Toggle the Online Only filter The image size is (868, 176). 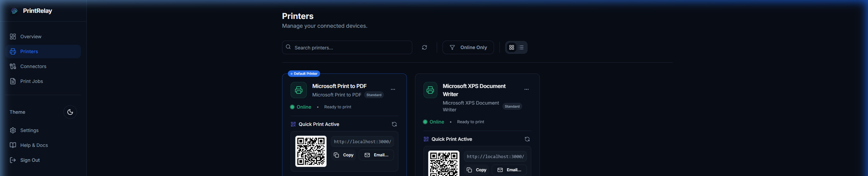468,47
